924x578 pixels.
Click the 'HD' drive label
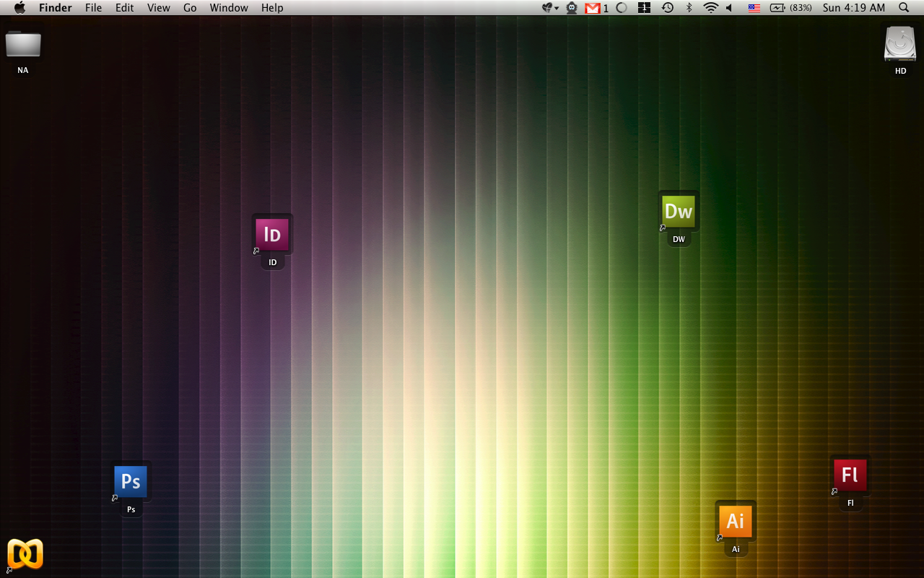pyautogui.click(x=900, y=71)
